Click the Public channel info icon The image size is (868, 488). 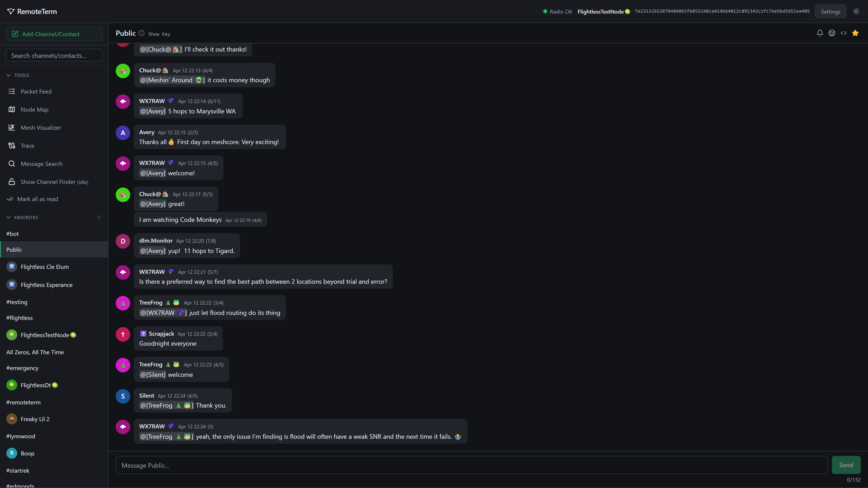(x=142, y=33)
